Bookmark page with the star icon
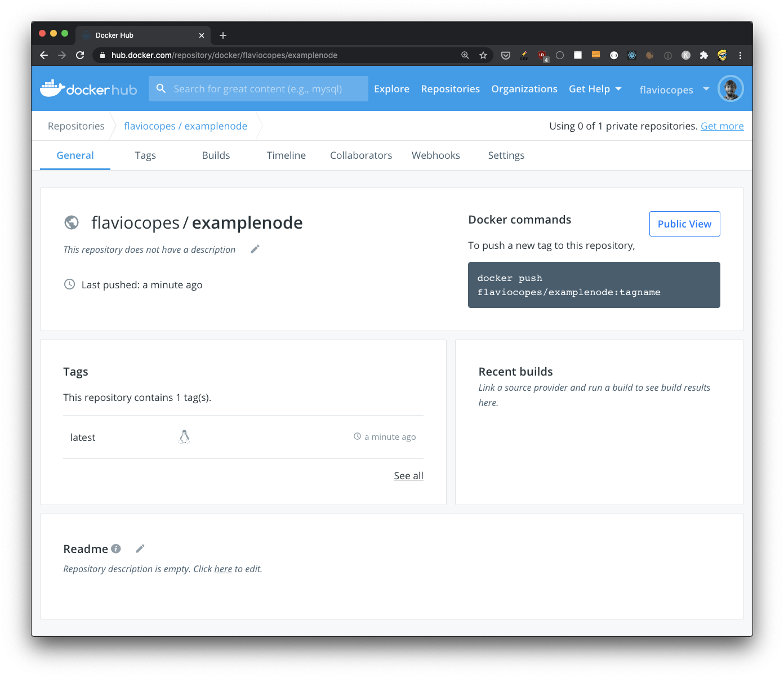This screenshot has height=678, width=784. 483,55
